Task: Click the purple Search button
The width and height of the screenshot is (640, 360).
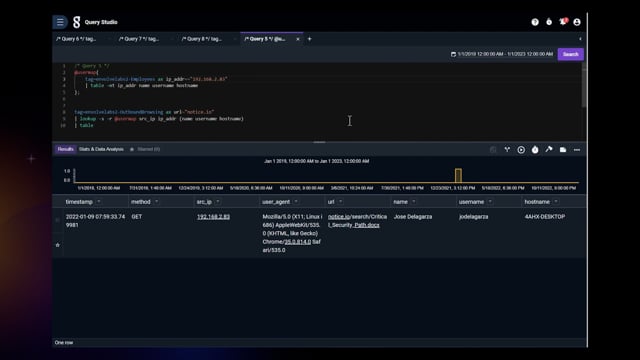Action: pos(571,54)
